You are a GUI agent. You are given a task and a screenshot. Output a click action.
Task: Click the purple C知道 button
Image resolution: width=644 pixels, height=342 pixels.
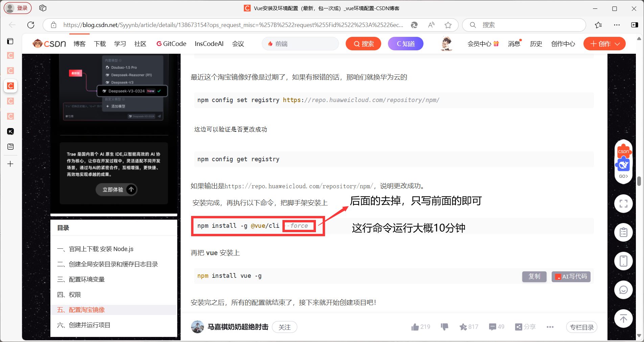406,44
